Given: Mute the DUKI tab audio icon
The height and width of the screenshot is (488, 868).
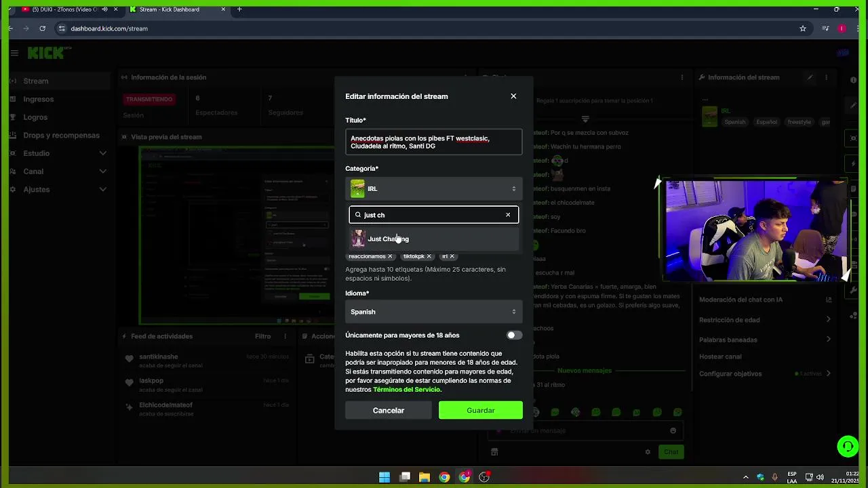Looking at the screenshot, I should point(104,9).
